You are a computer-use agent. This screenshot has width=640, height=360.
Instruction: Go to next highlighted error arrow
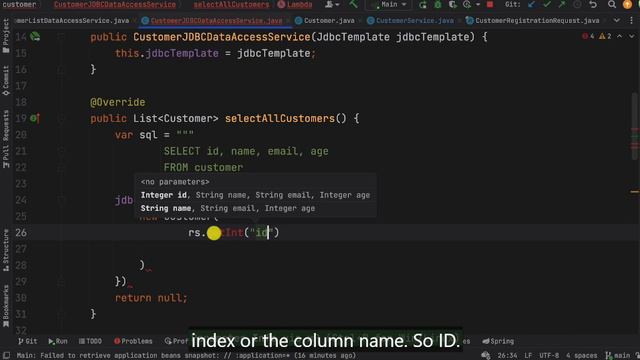click(631, 36)
